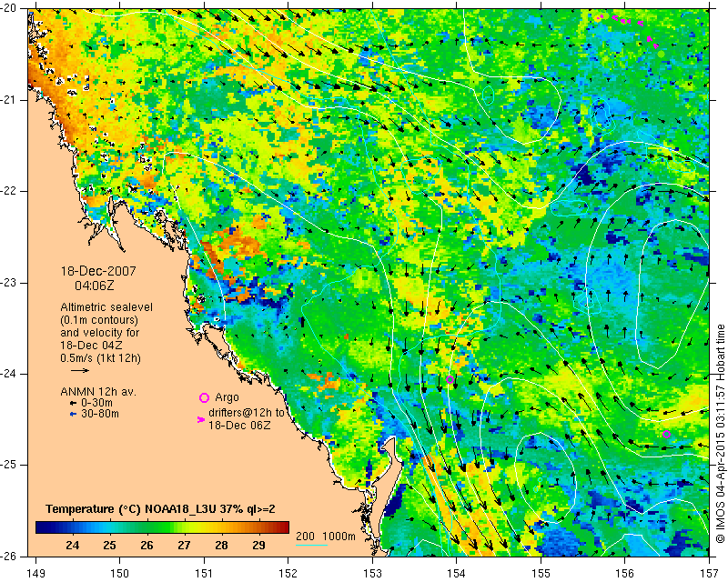Click the longitude axis label 152
The width and height of the screenshot is (728, 582).
(288, 574)
